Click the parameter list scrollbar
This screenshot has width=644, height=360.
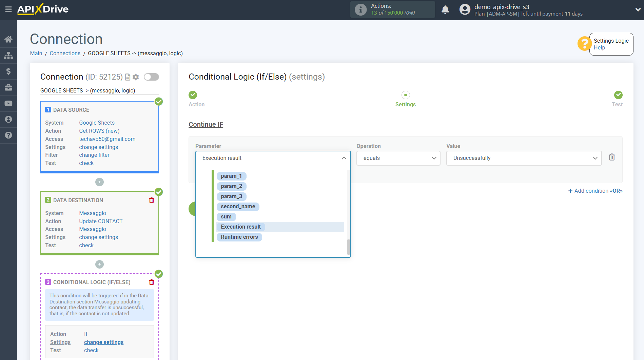[348, 247]
